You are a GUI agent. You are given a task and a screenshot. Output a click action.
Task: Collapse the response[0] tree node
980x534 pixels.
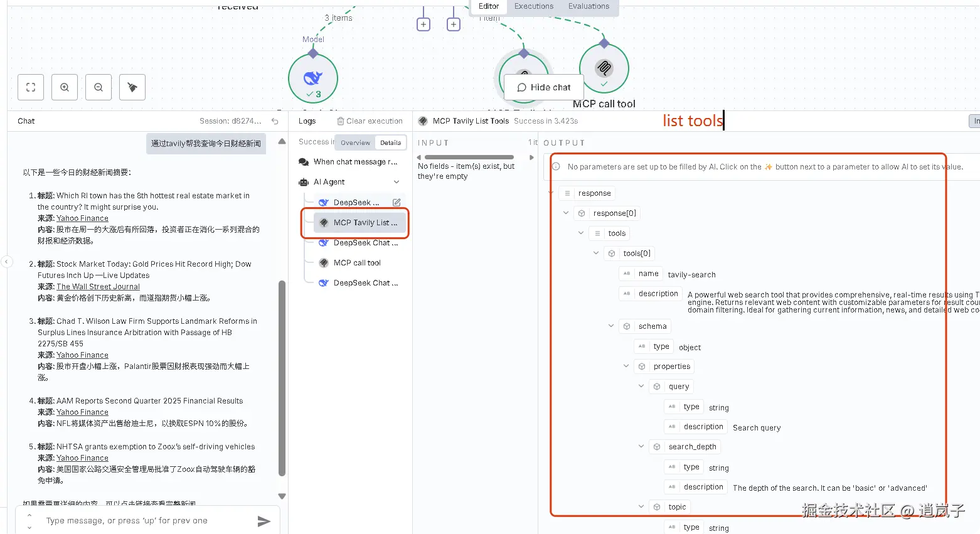coord(566,213)
